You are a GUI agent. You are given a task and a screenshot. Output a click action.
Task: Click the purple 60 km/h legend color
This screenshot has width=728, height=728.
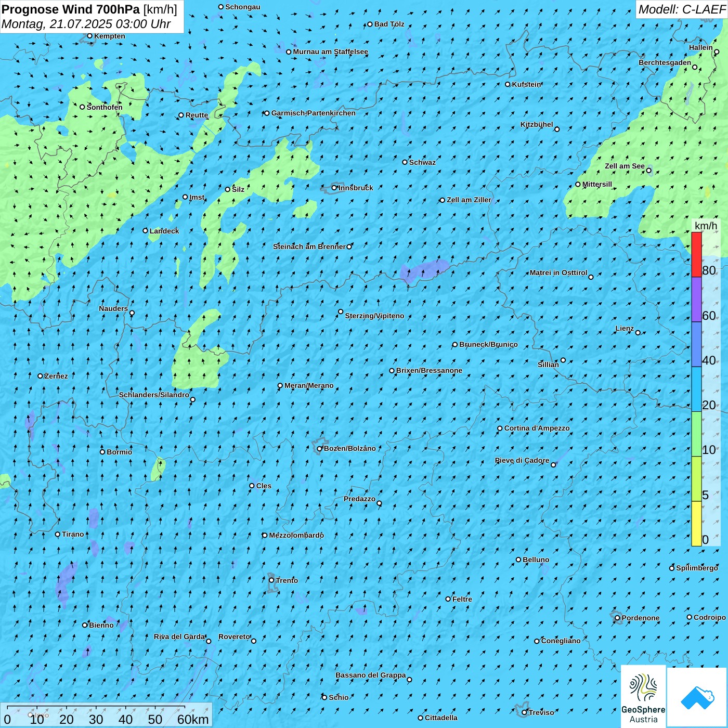696,300
